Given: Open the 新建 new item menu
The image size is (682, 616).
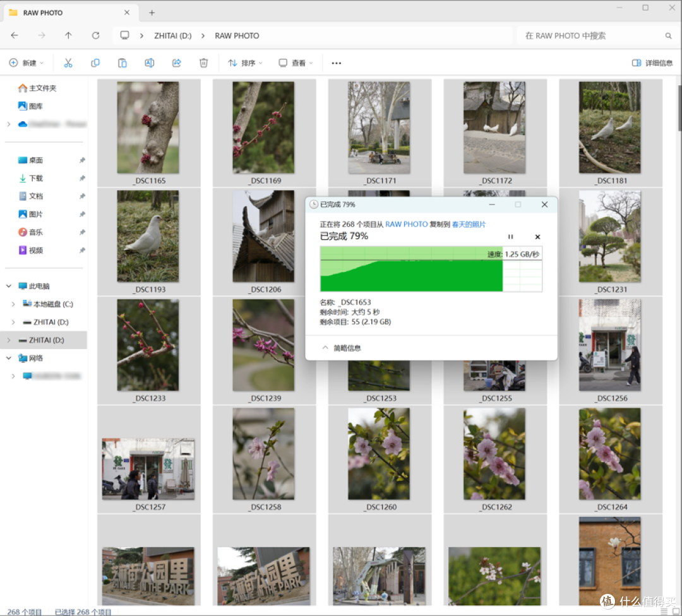Looking at the screenshot, I should [27, 63].
